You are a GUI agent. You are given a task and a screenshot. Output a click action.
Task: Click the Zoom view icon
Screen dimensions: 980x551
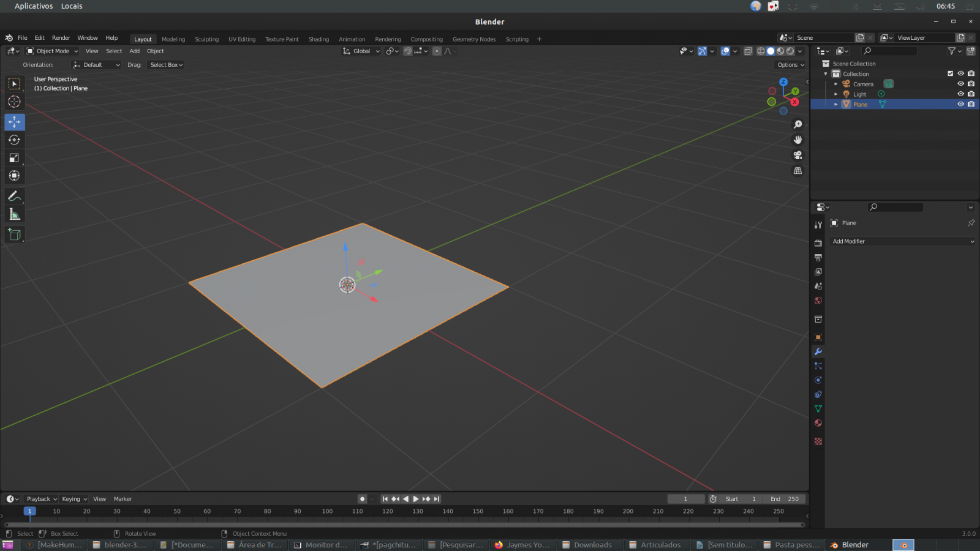tap(797, 124)
